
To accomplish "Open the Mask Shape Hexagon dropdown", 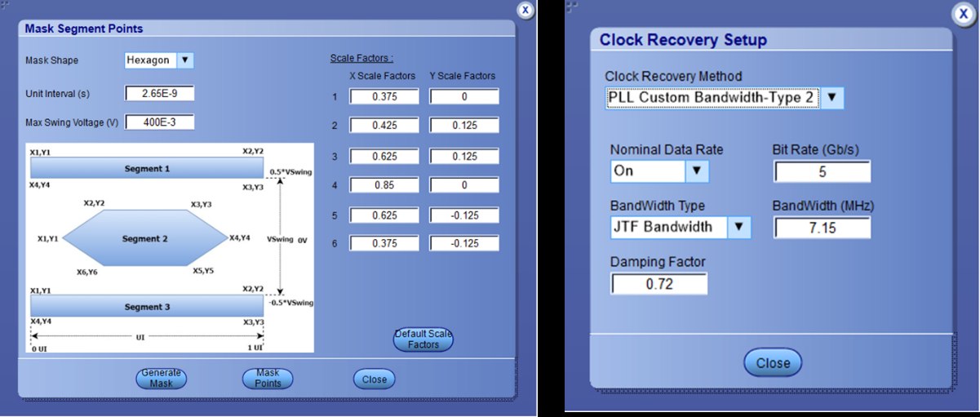I will [185, 60].
